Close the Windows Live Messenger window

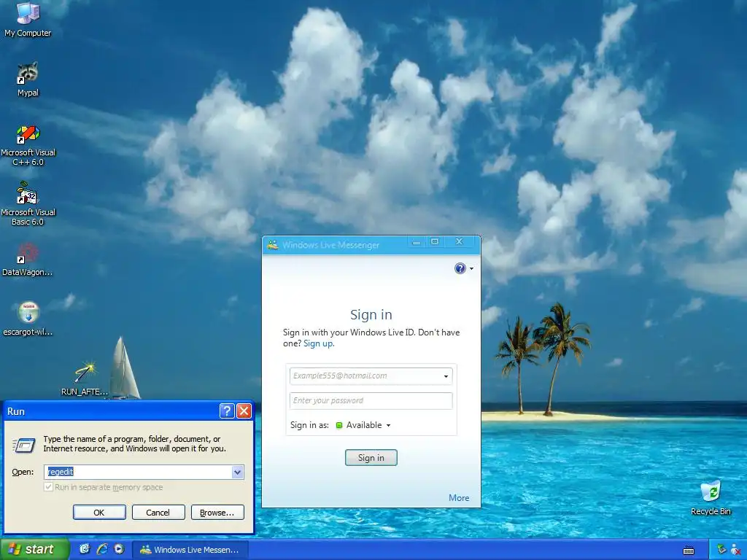pyautogui.click(x=460, y=242)
